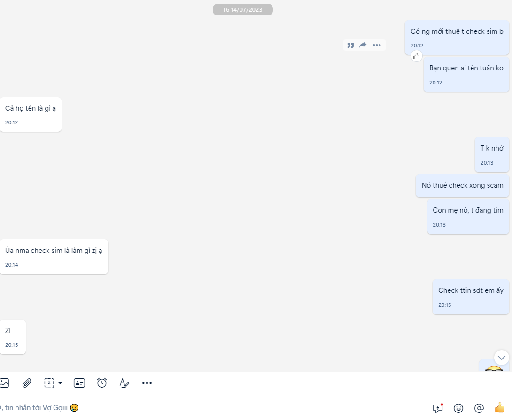Open the quick message icon with red dot

pyautogui.click(x=438, y=408)
